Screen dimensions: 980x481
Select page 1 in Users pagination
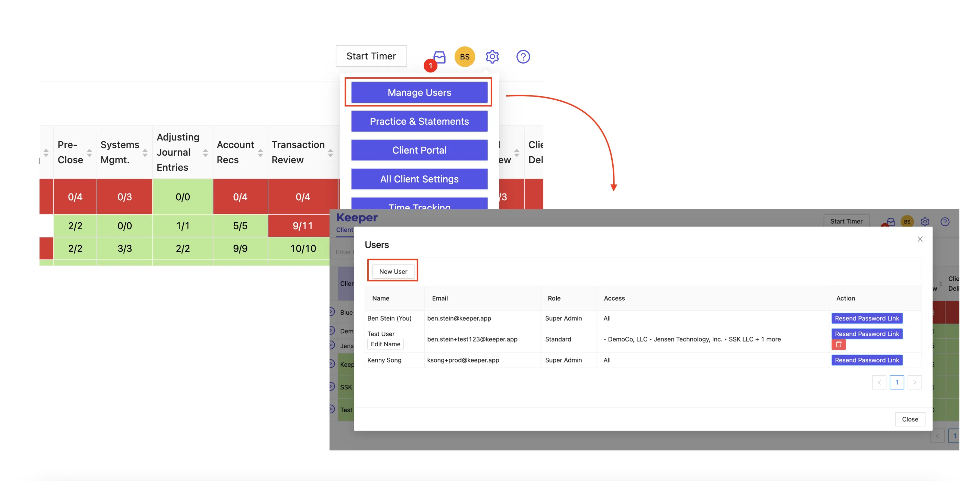[897, 382]
